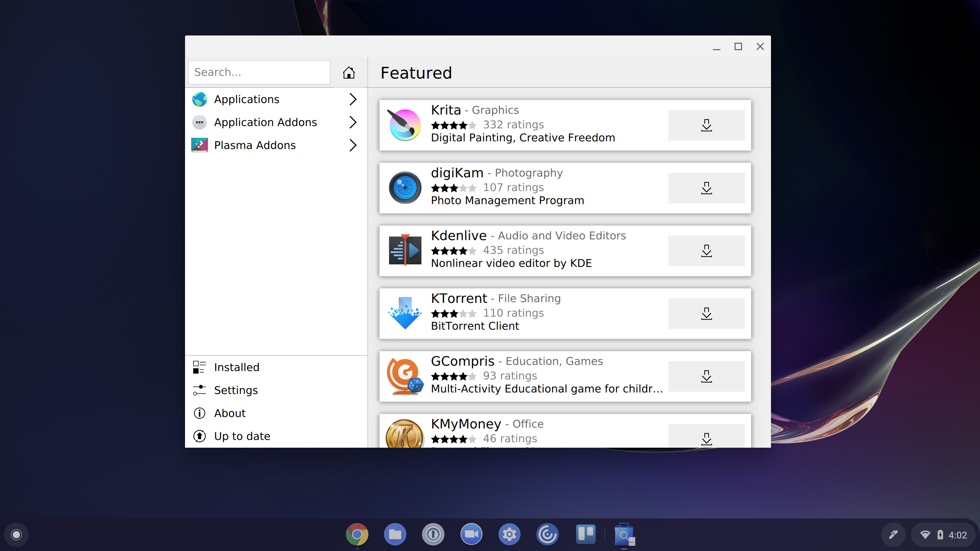Install KTorrent with its download button
This screenshot has height=551, width=980.
[706, 313]
